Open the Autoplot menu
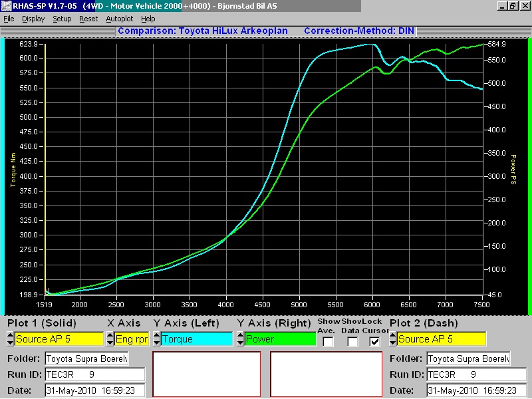The image size is (532, 399). pos(119,19)
